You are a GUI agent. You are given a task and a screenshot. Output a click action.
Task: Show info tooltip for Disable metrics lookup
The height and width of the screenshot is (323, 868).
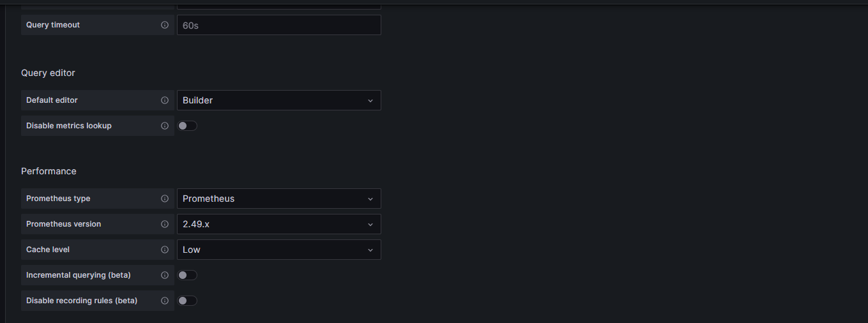(x=165, y=126)
